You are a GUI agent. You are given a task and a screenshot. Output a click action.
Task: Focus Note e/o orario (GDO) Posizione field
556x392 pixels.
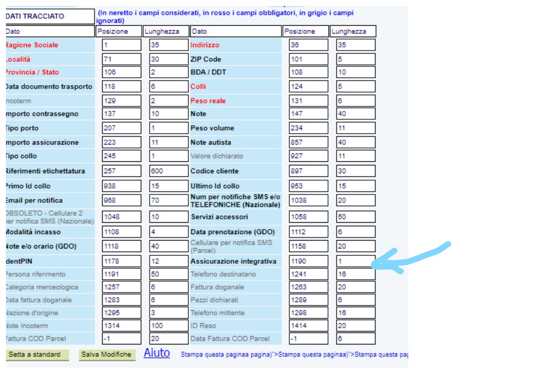[x=121, y=246]
